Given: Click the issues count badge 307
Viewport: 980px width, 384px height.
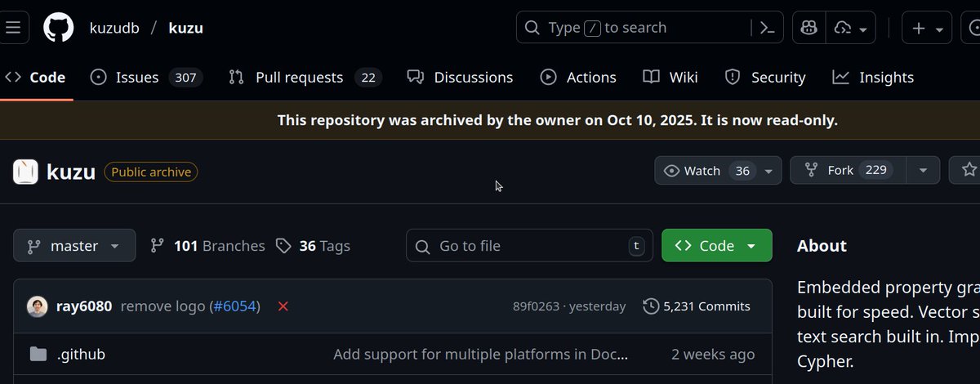Looking at the screenshot, I should (x=185, y=78).
